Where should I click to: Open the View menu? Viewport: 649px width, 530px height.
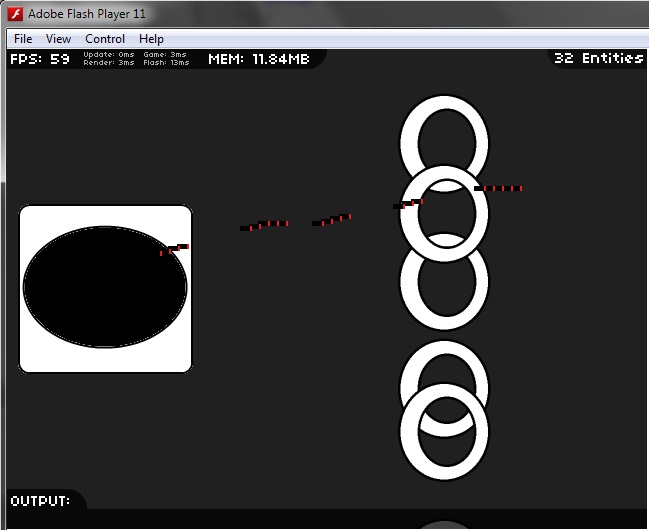pyautogui.click(x=58, y=39)
